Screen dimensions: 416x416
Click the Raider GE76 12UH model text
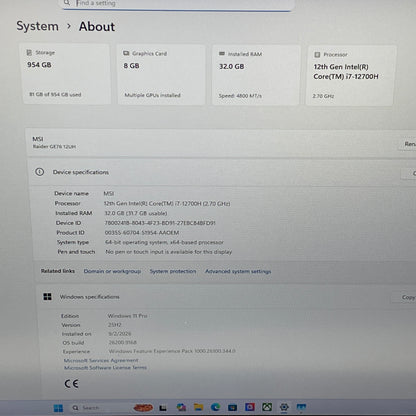(x=54, y=146)
